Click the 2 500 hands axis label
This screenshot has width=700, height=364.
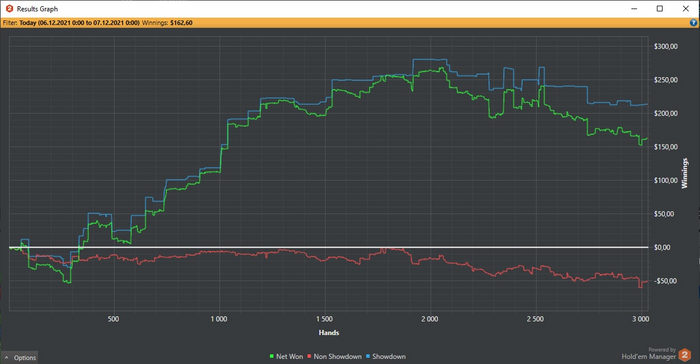(x=535, y=319)
